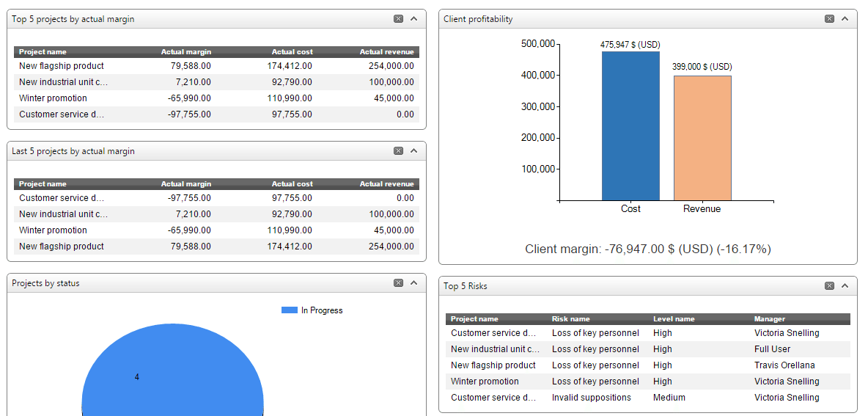Sort Top 5 projects table by Actual margin
This screenshot has width=868, height=416.
coord(186,52)
